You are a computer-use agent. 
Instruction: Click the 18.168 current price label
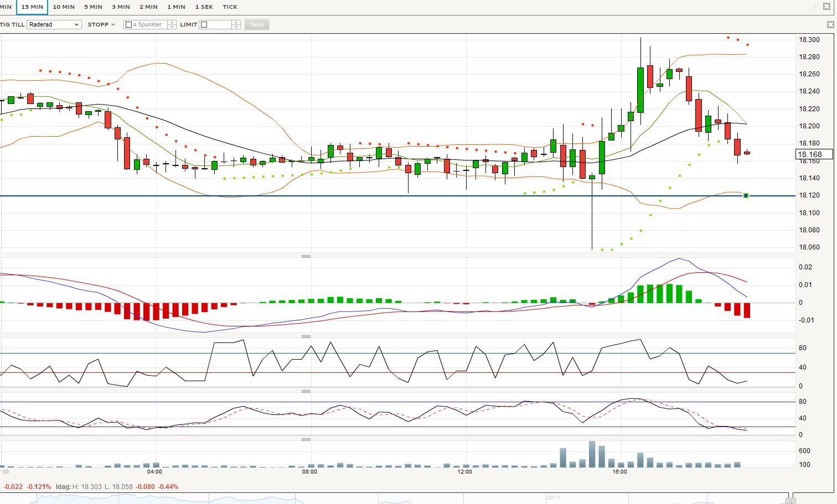pos(813,154)
